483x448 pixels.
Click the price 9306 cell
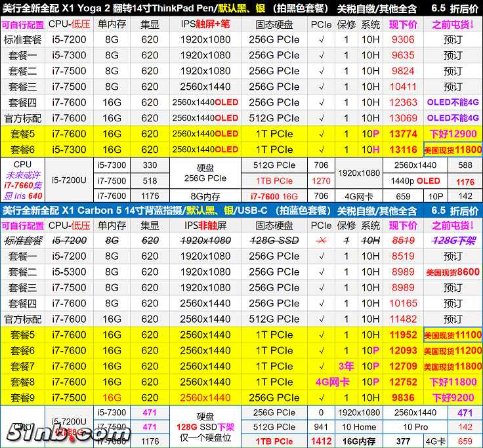(x=403, y=39)
